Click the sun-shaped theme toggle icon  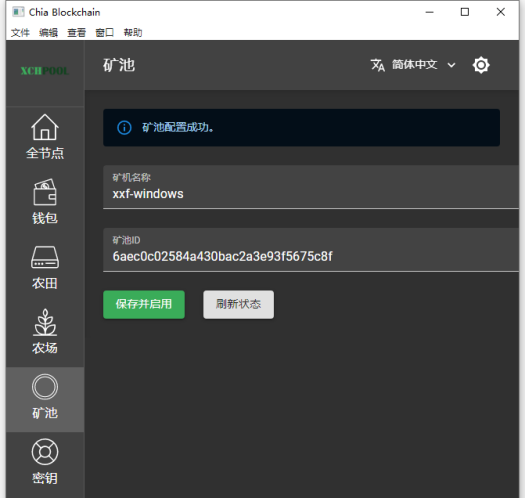pos(481,65)
